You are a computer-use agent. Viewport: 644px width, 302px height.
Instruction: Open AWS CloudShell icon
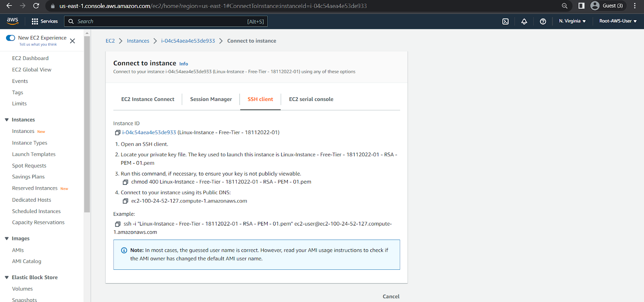[x=506, y=21]
